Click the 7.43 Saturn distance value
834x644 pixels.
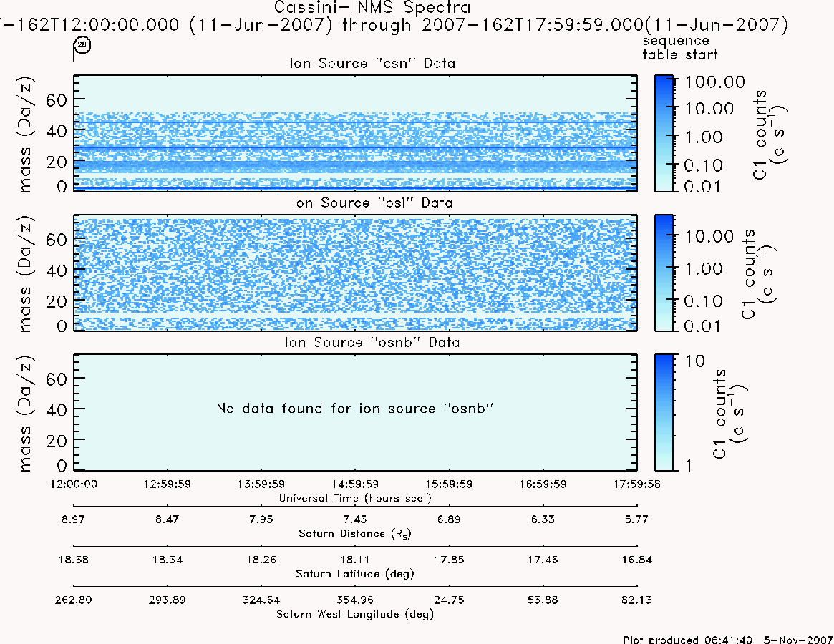(355, 519)
